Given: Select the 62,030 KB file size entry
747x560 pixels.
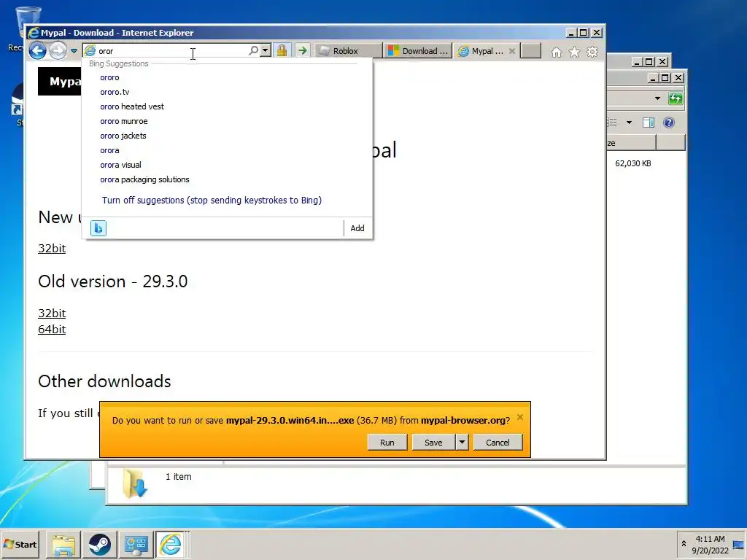Looking at the screenshot, I should click(x=632, y=163).
